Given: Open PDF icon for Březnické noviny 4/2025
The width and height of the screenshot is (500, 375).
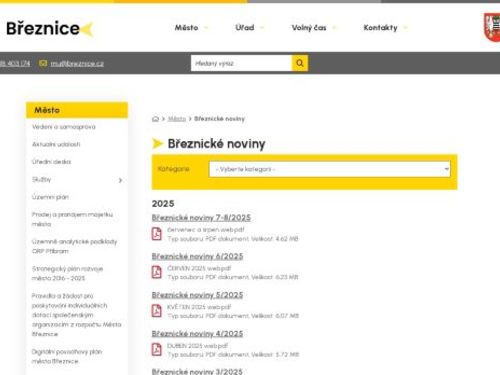Looking at the screenshot, I should [x=157, y=349].
